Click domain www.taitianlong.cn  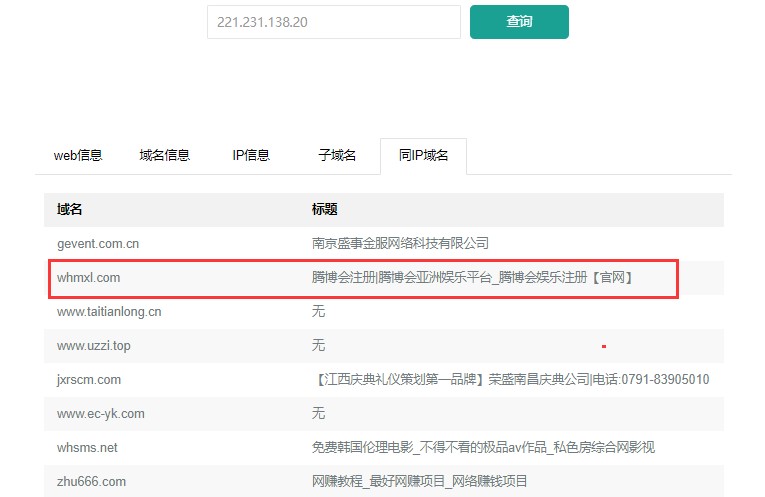pos(109,312)
